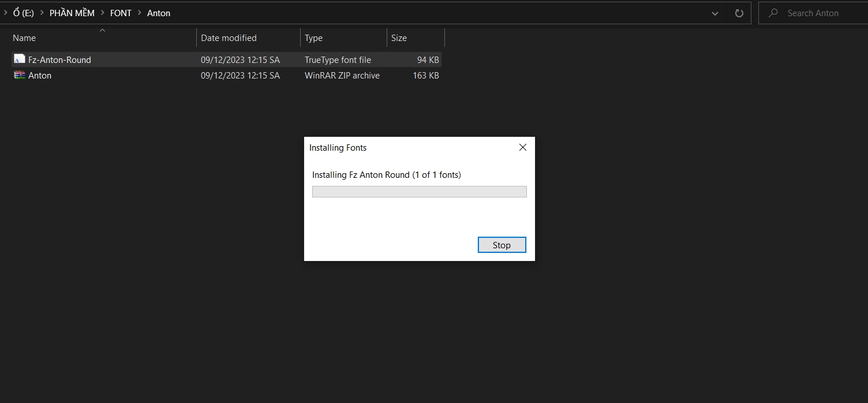
Task: Expand chevron after Ổ (E:) breadcrumb
Action: point(42,13)
